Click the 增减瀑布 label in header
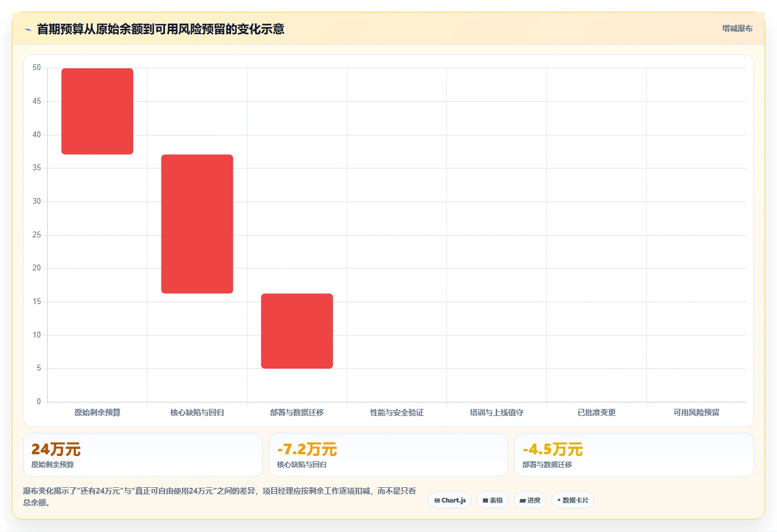 (x=738, y=28)
